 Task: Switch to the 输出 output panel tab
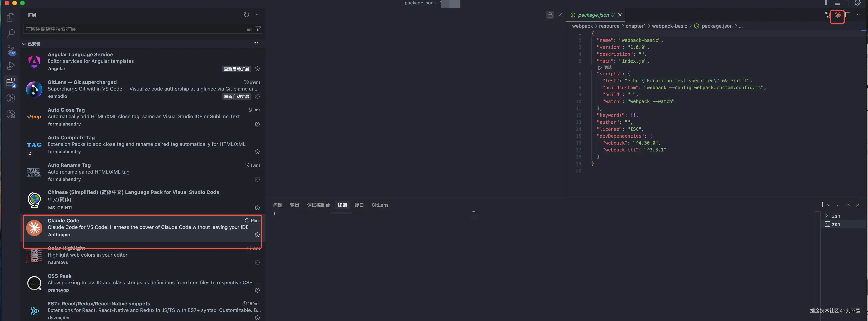(295, 205)
